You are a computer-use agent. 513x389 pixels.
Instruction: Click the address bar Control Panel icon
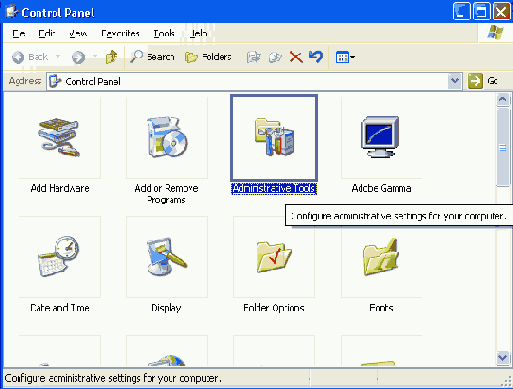click(x=55, y=81)
